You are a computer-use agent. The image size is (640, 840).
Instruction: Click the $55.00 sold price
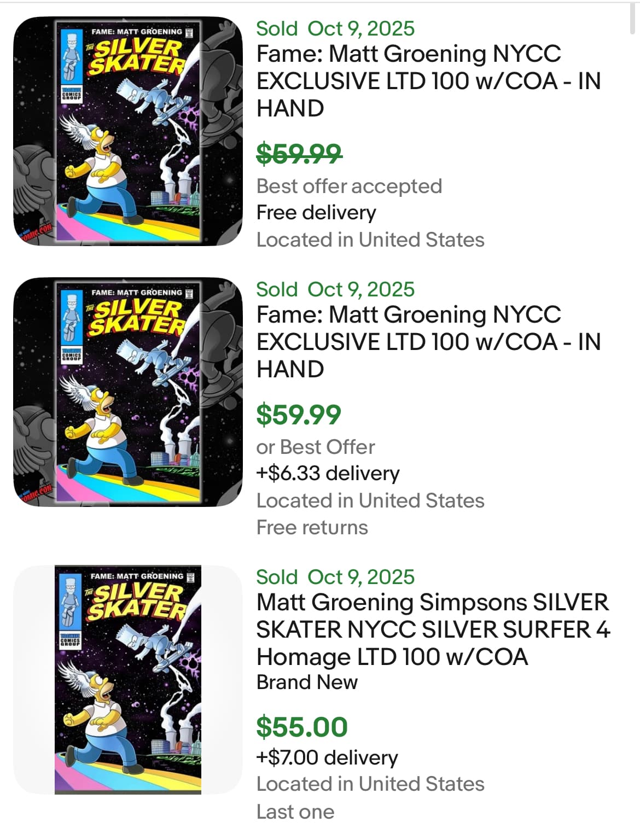(302, 727)
